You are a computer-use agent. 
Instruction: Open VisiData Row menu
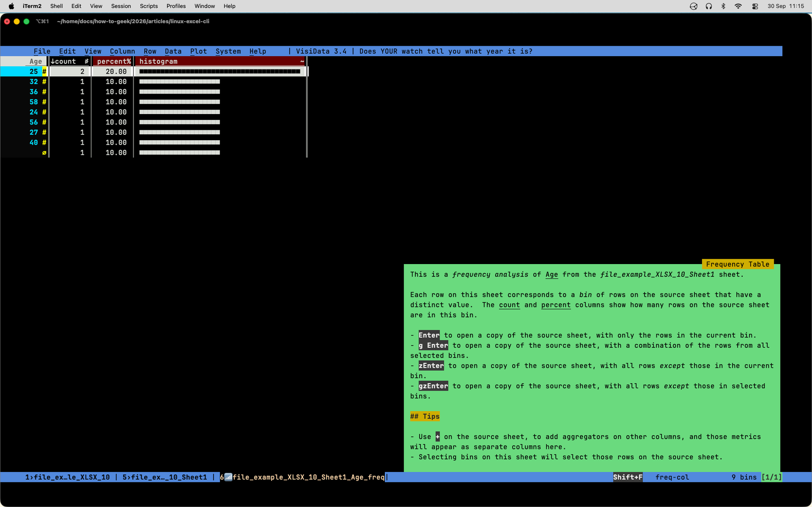[x=150, y=51]
